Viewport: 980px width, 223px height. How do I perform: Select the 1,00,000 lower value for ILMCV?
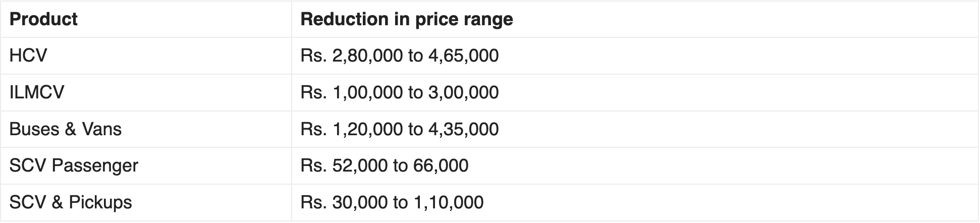(367, 92)
